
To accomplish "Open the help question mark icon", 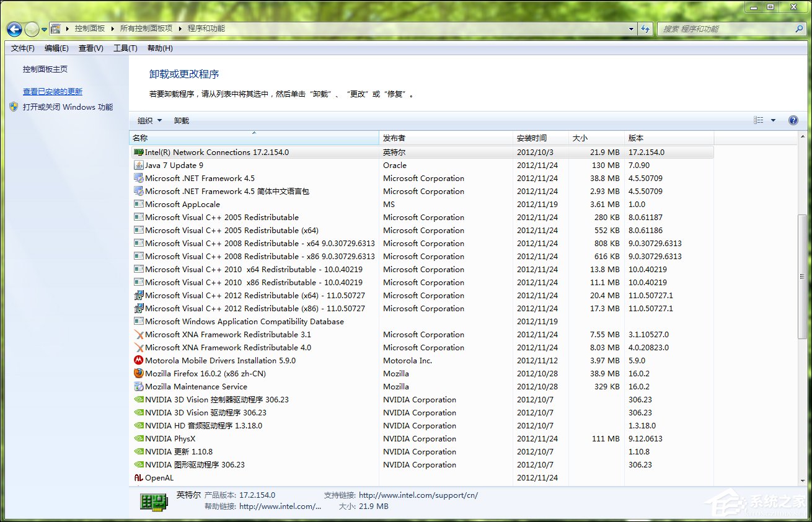I will tap(793, 120).
